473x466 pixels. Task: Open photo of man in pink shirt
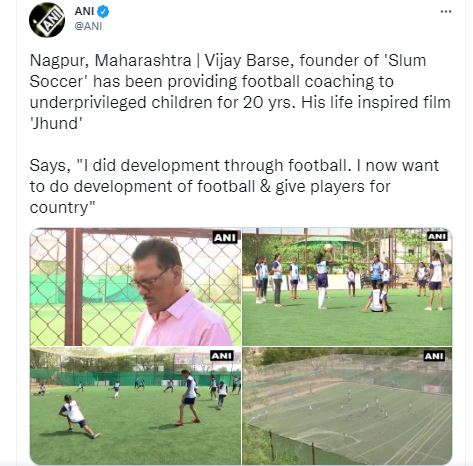[135, 287]
